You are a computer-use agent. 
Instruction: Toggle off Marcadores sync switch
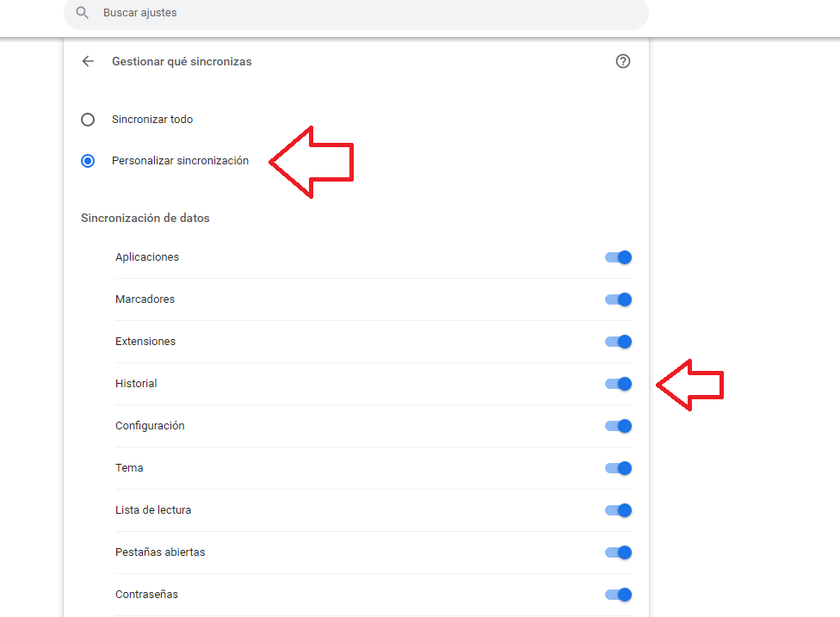click(618, 299)
